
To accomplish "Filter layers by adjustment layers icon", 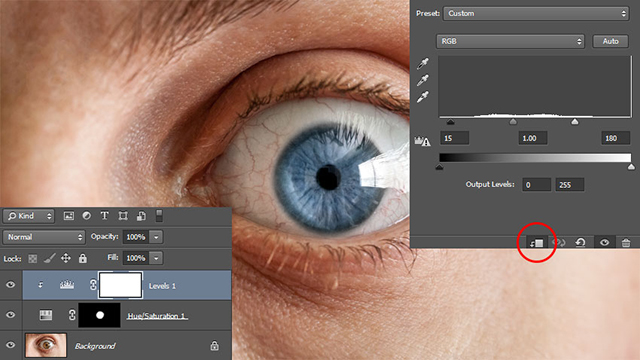I will 87,216.
